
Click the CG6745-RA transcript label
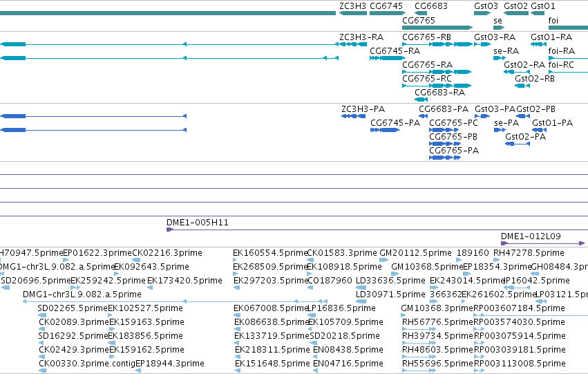point(395,51)
